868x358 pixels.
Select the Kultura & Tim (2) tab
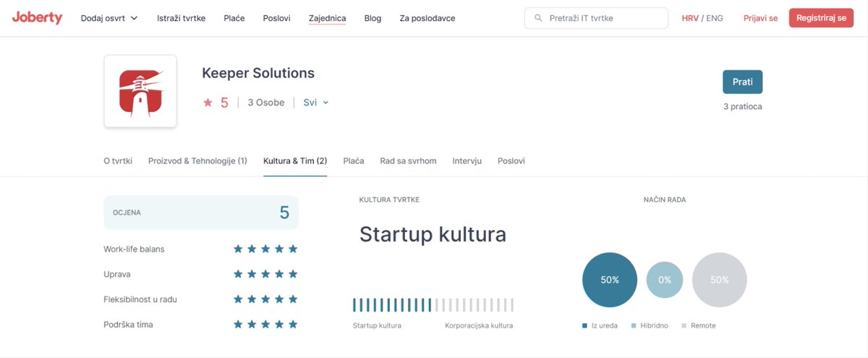295,161
